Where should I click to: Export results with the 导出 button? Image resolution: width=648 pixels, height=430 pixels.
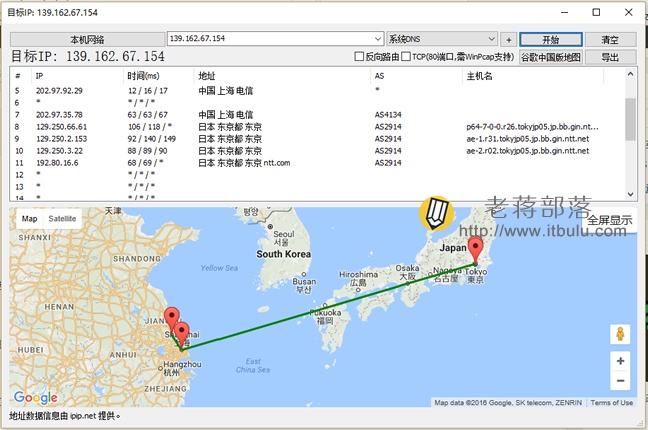[x=610, y=57]
